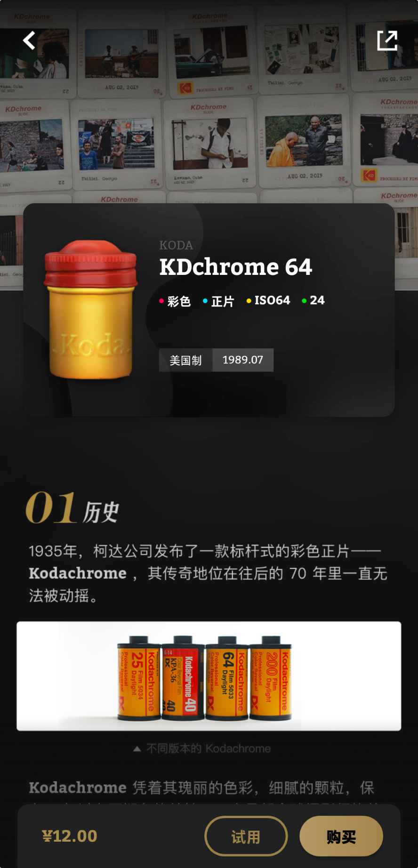Select the 彩色 color tag
This screenshot has width=418, height=868.
pyautogui.click(x=175, y=301)
